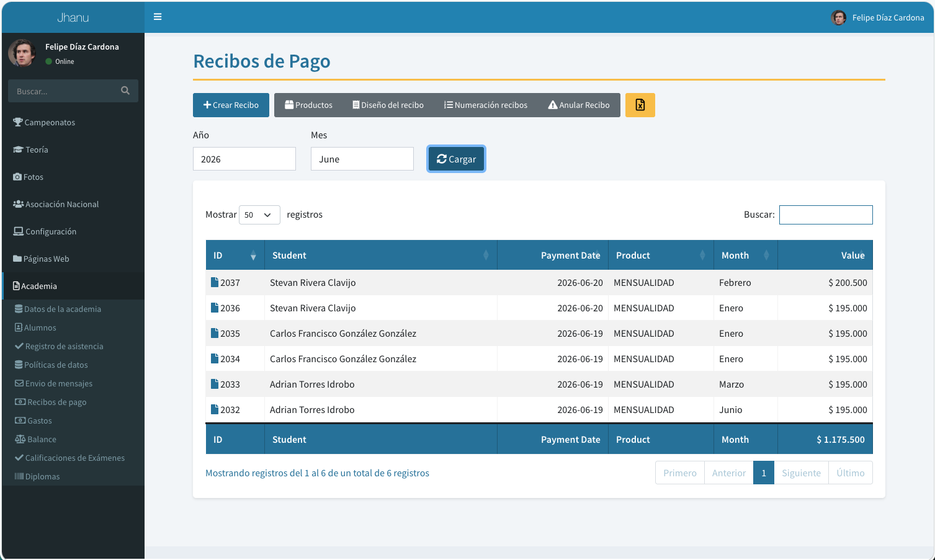Open the Mostrar 50 records dropdown
Screen dimensions: 935x560
(x=259, y=215)
